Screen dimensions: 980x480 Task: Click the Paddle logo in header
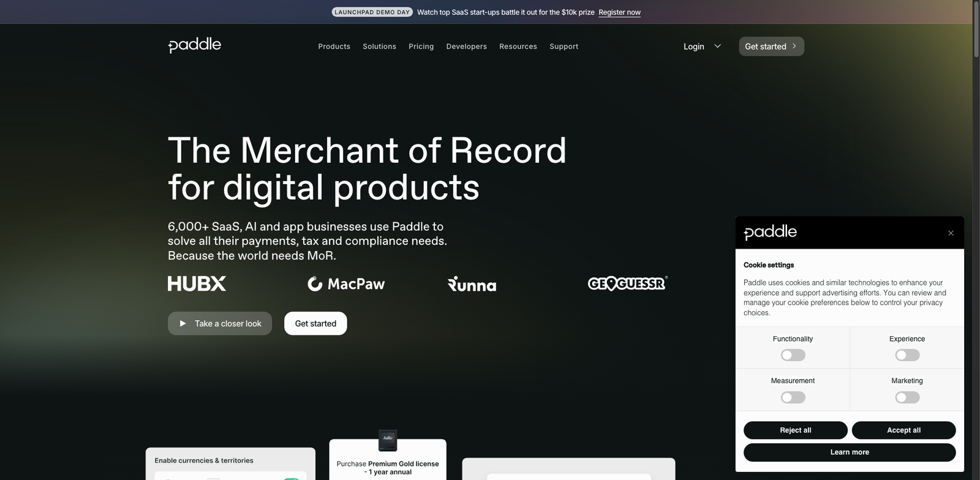pyautogui.click(x=195, y=45)
